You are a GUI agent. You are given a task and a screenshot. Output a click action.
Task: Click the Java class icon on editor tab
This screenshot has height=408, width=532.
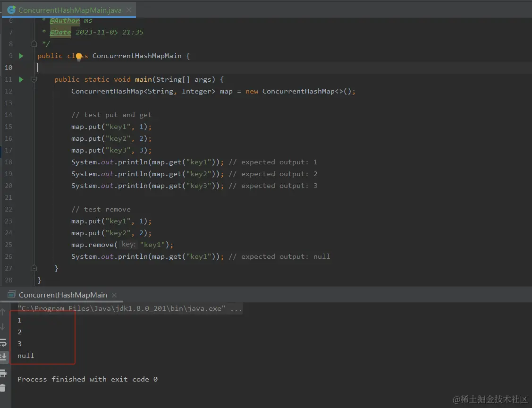click(11, 10)
